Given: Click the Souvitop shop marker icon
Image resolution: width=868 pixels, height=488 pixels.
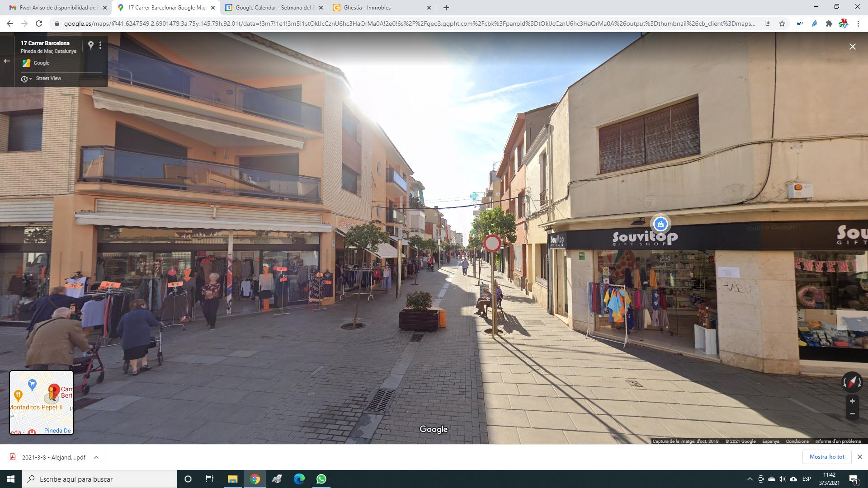Looking at the screenshot, I should tap(660, 224).
